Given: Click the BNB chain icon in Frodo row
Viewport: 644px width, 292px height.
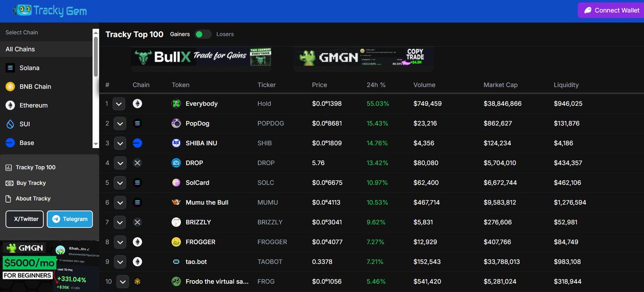Looking at the screenshot, I should click(137, 281).
